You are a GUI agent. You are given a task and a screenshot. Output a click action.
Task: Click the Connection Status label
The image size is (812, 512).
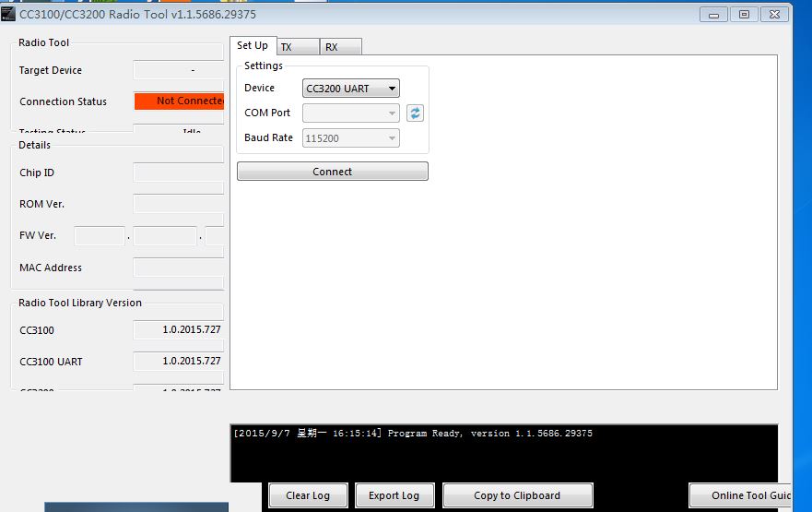(x=64, y=101)
